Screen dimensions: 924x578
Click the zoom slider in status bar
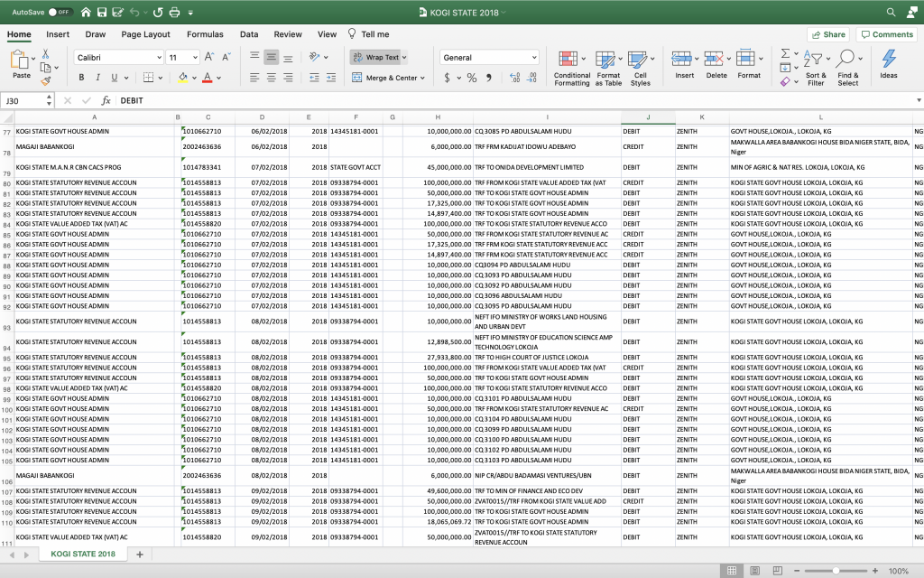[x=836, y=571]
